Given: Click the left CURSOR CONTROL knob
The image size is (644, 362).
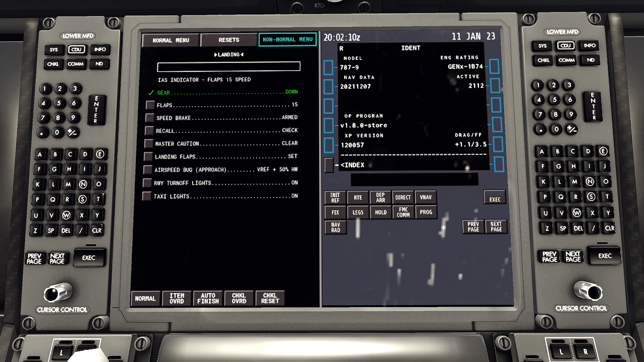Looking at the screenshot, I should click(58, 293).
